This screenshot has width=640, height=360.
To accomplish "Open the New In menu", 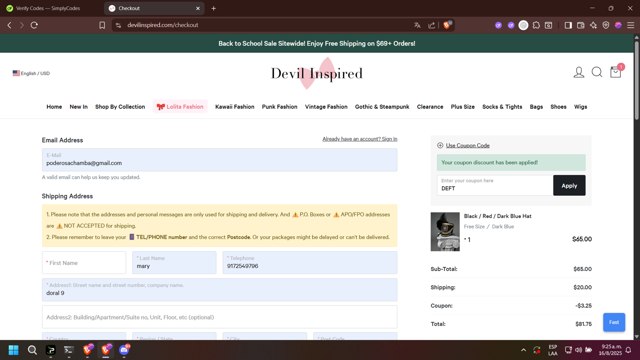I will [x=78, y=107].
